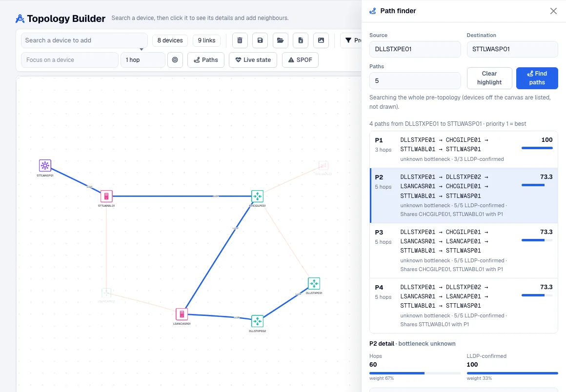Select highlighted path P2 row
The image size is (566, 392).
[464, 196]
